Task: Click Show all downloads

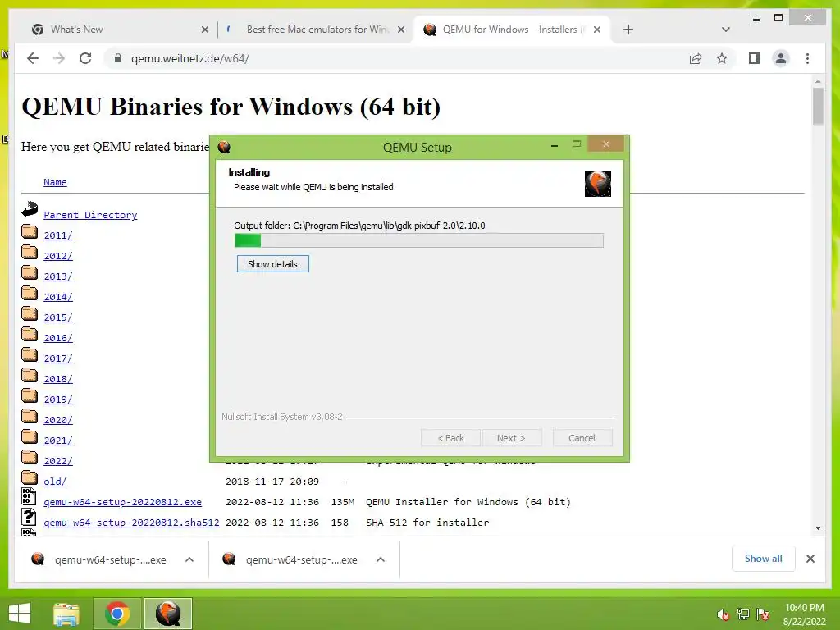Action: [764, 559]
